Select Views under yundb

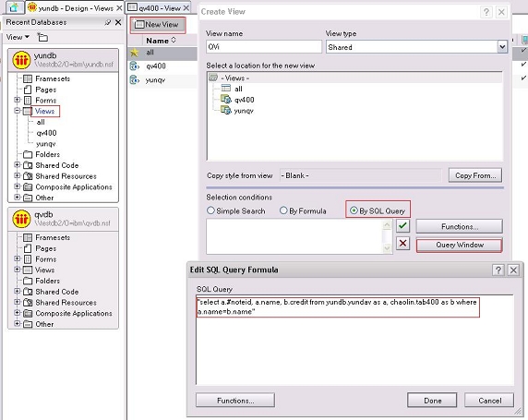click(45, 111)
